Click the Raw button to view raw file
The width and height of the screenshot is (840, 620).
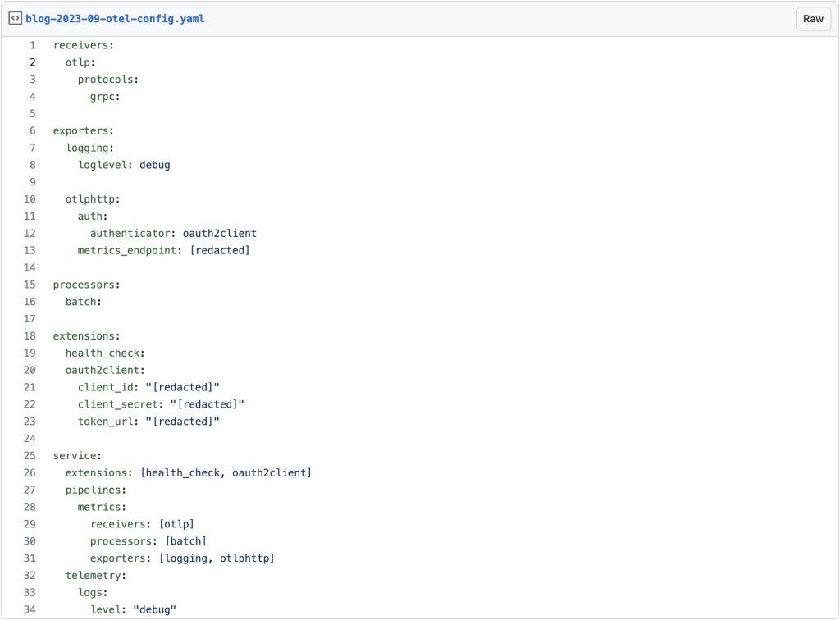click(x=811, y=18)
